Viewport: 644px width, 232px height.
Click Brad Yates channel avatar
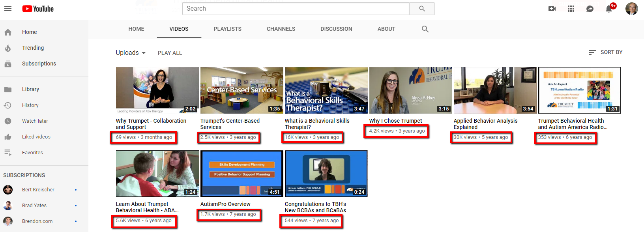(8, 206)
